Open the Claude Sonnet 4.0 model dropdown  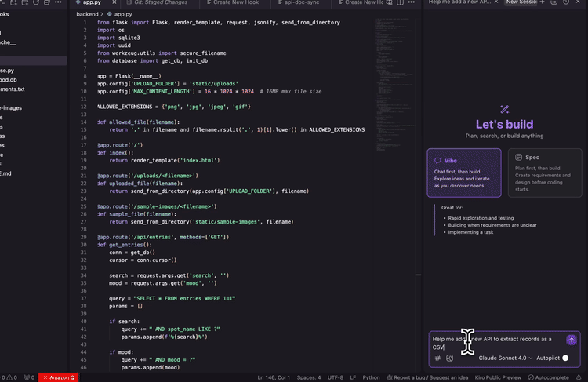(506, 358)
